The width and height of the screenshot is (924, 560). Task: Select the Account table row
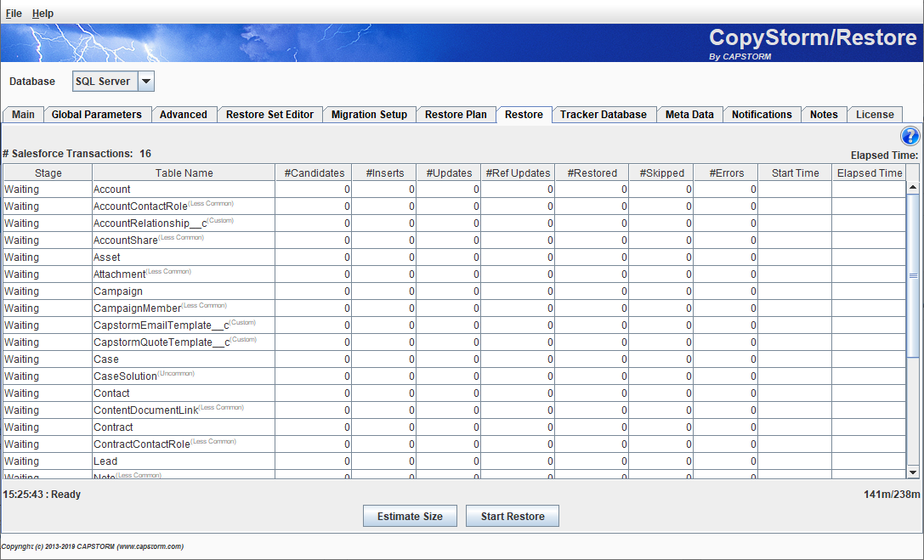point(454,189)
